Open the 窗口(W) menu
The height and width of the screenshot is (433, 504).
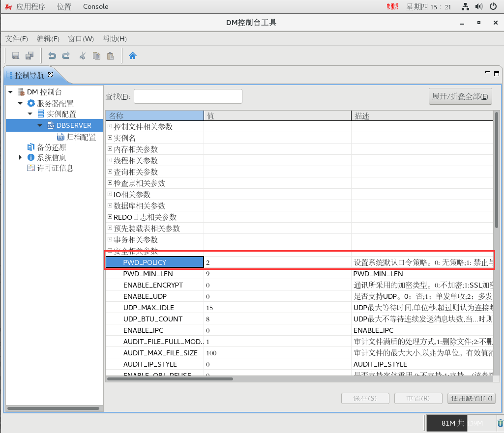[80, 39]
